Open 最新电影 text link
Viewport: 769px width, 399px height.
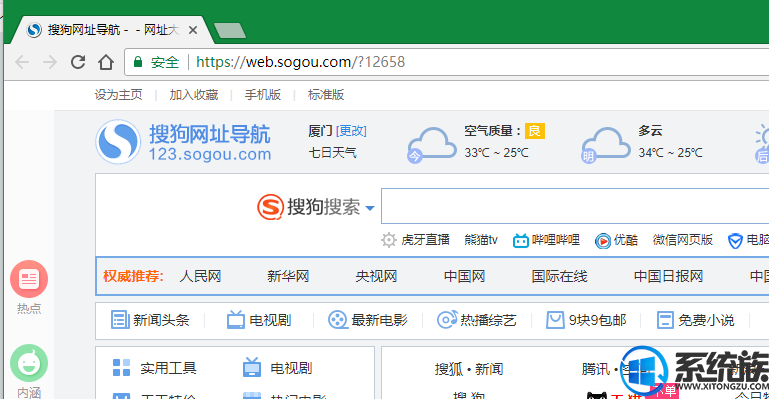click(380, 321)
